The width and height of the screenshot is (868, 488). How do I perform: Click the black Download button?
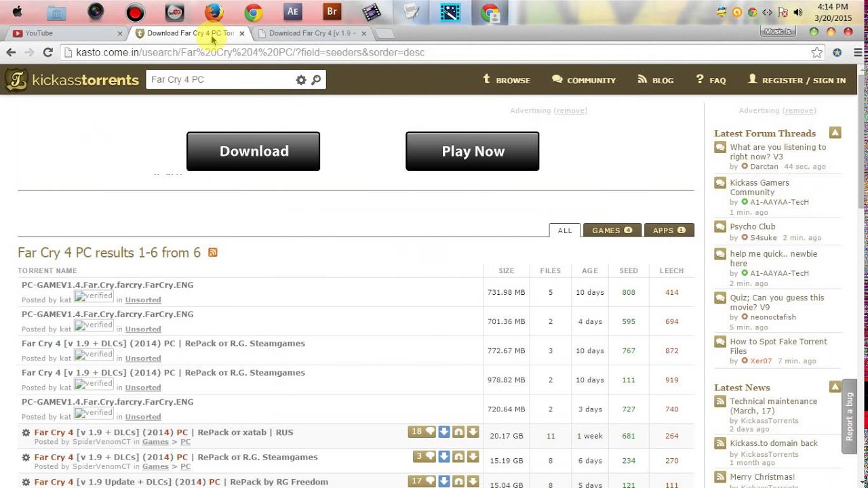point(253,151)
